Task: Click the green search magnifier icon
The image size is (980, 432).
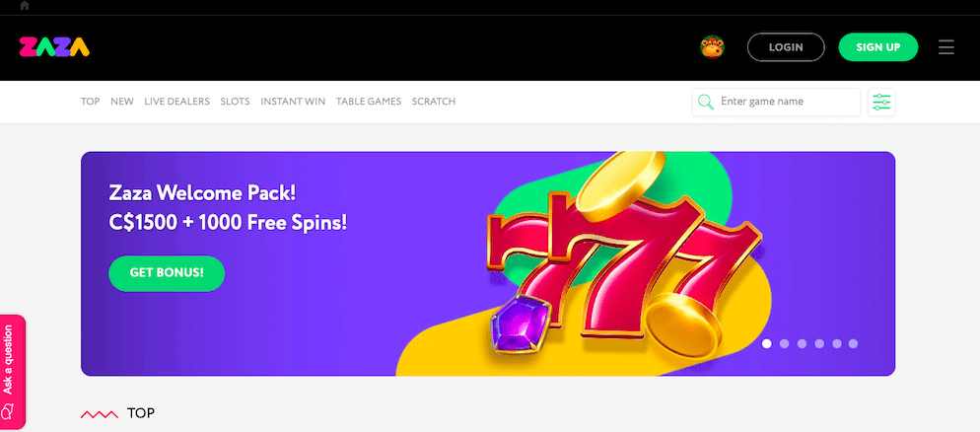Action: tap(706, 102)
